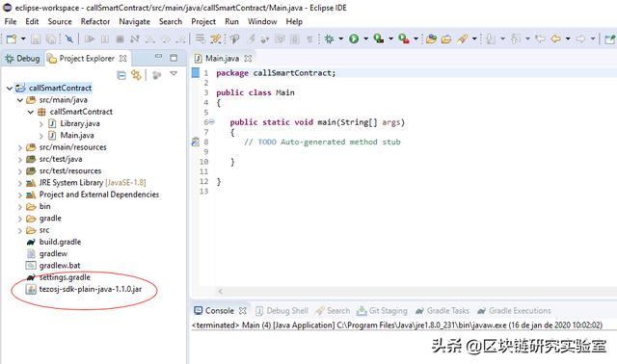Click the Save All toolbar icon
The width and height of the screenshot is (617, 364).
pyautogui.click(x=51, y=39)
